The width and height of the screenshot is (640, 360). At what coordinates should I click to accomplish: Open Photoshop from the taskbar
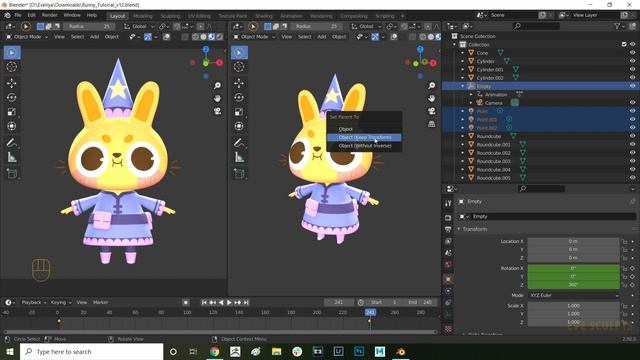[x=359, y=351]
